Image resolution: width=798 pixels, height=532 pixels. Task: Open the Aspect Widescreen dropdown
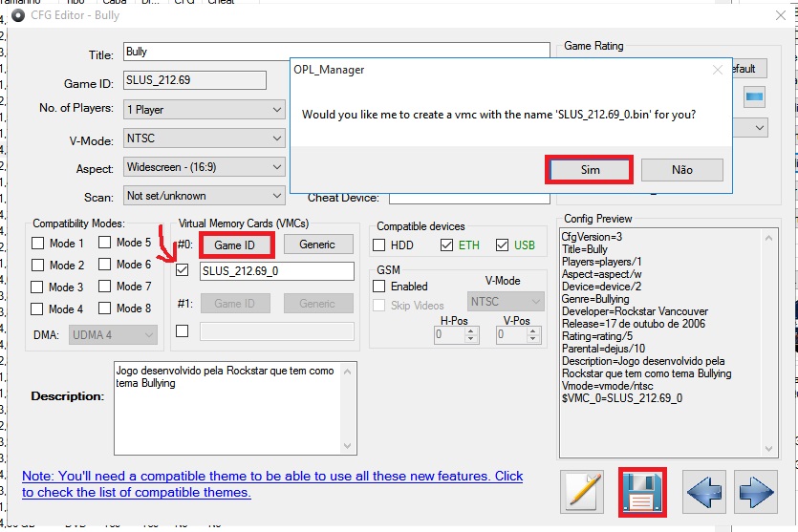205,167
